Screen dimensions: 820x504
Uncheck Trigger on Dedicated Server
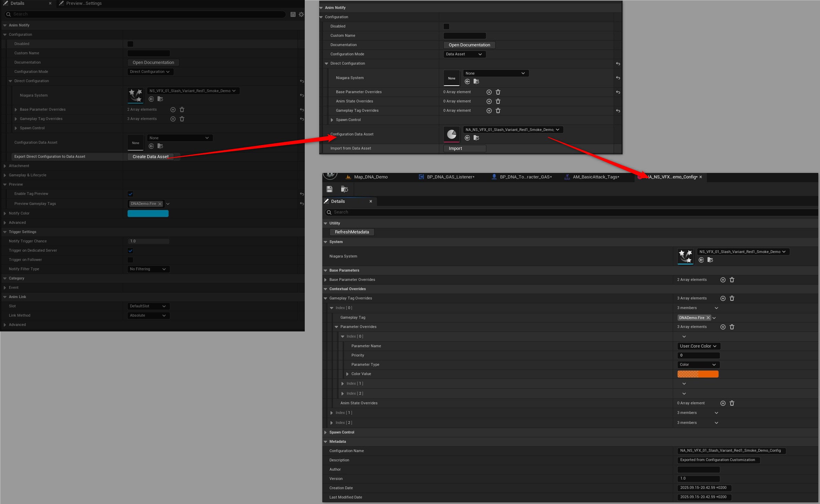[x=130, y=251]
